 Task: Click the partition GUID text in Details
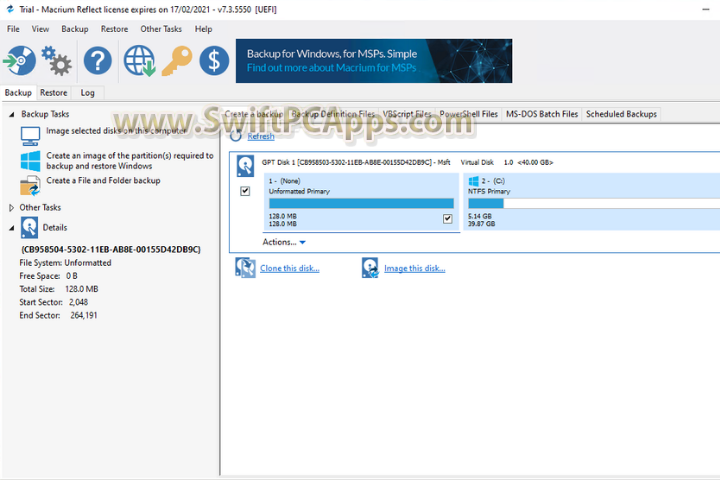pyautogui.click(x=111, y=249)
